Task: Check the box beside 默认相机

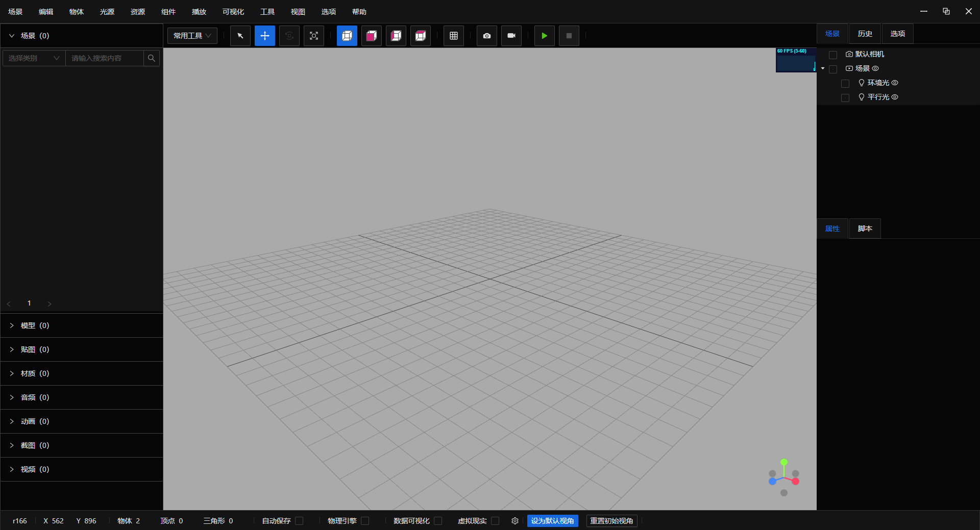Action: point(833,55)
